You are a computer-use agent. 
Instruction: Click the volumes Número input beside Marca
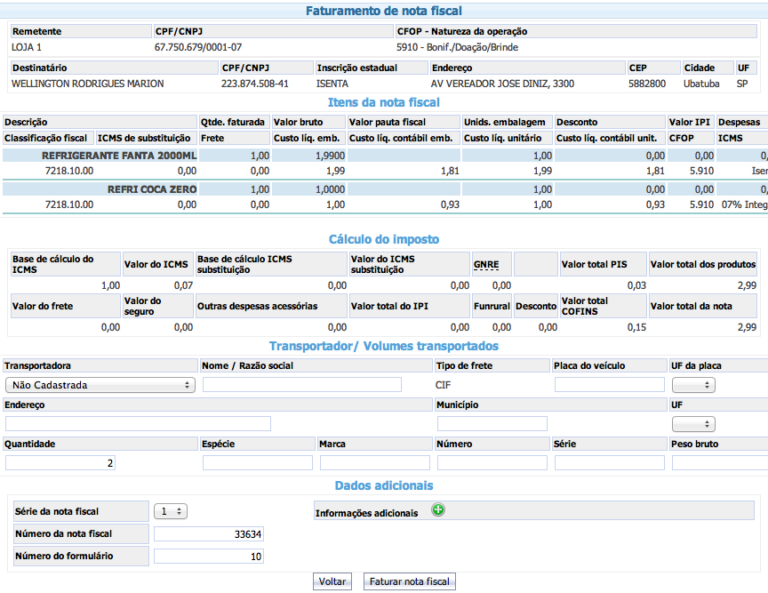491,463
